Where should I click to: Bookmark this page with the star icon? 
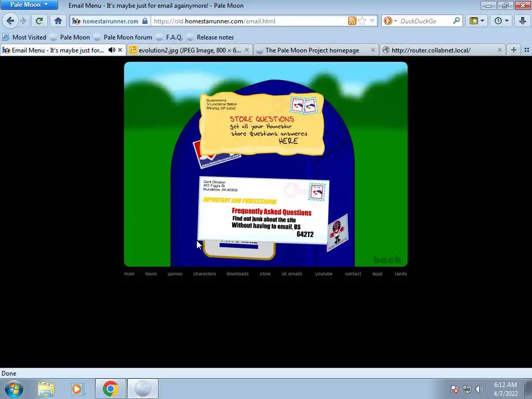(x=362, y=21)
